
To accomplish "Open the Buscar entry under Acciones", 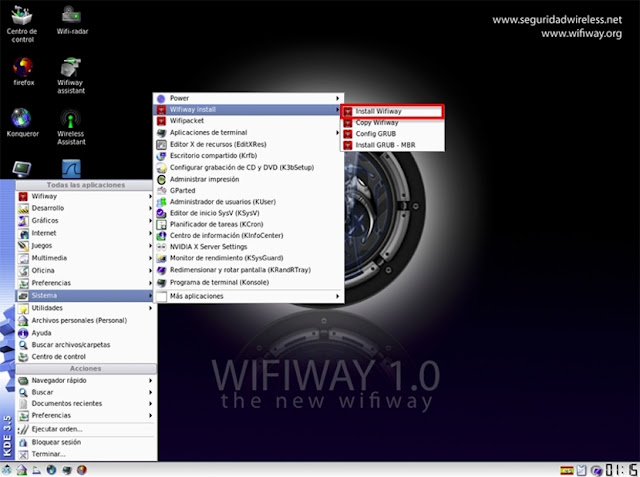I will tap(84, 392).
